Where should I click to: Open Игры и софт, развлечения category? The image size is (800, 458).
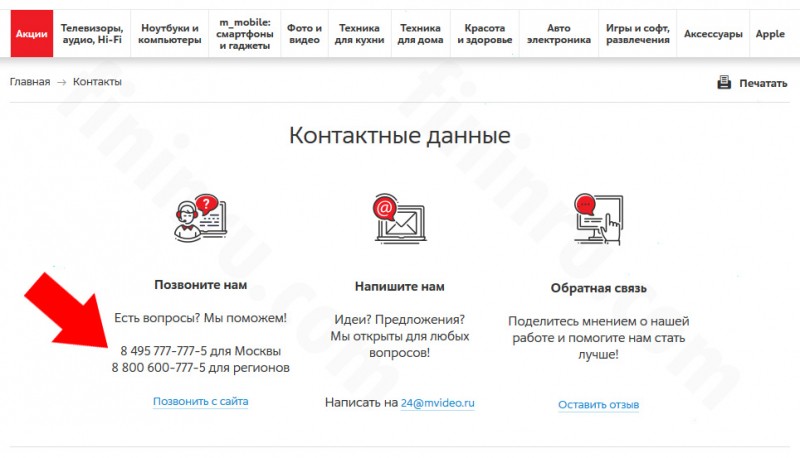[638, 34]
